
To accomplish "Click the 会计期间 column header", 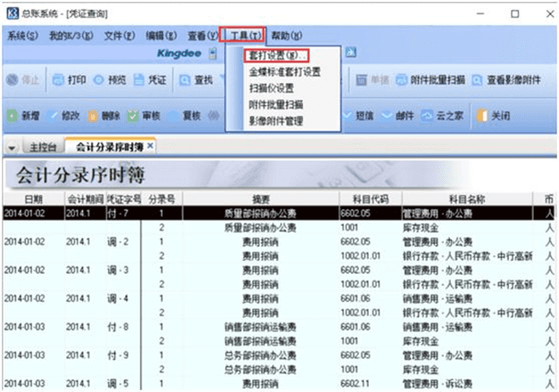I will 86,199.
